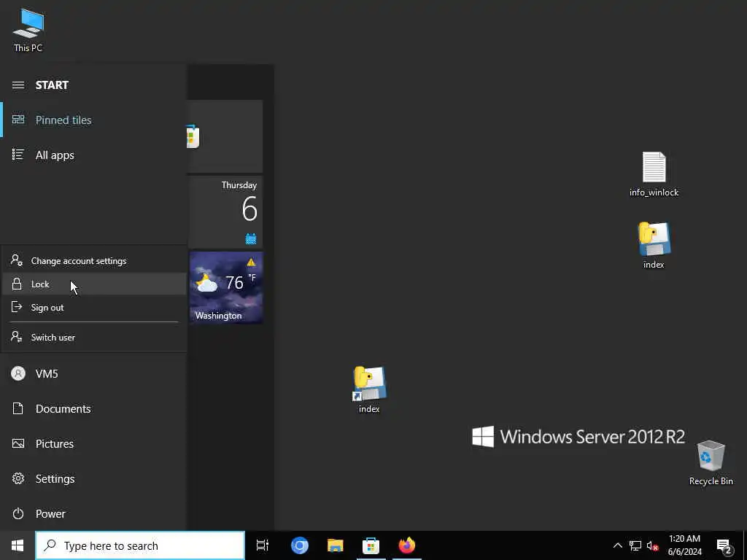Select the index shortcut icon
Screen dimensions: 747x560
(369, 390)
